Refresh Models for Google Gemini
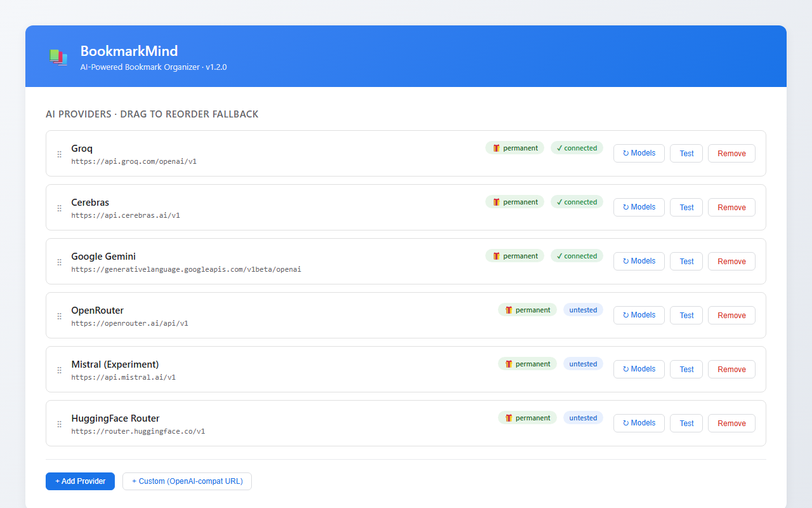The width and height of the screenshot is (812, 508). (639, 261)
